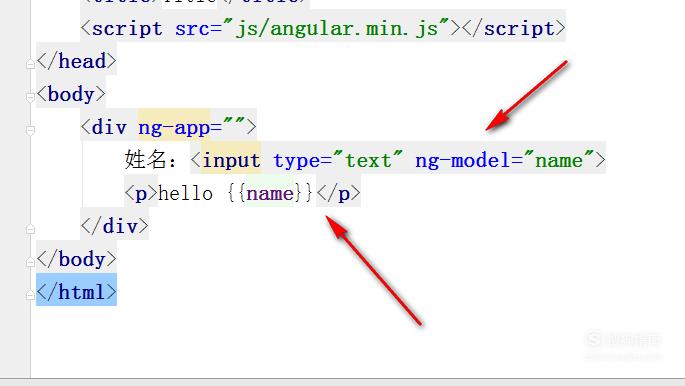Click the hello text in paragraph
Viewport: 685px width, 386px height.
(185, 193)
